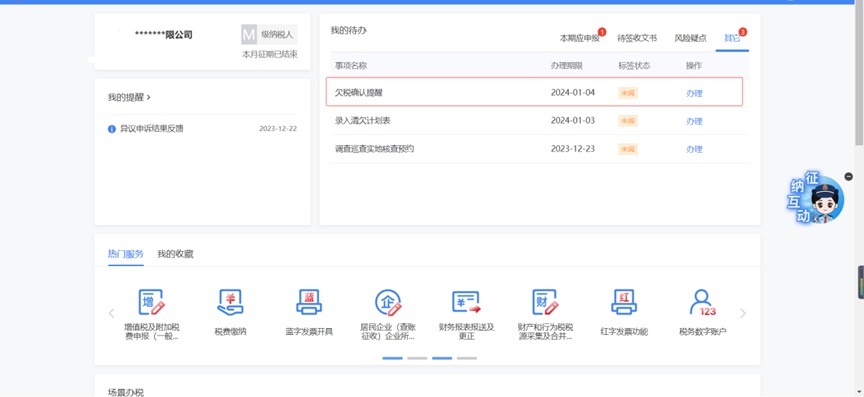The height and width of the screenshot is (397, 864).
Task: Open the 蓝字发票开具 printer icon
Action: pyautogui.click(x=309, y=302)
